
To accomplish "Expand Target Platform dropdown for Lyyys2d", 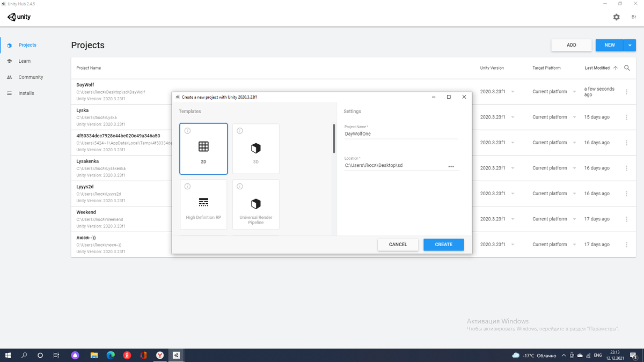I will click(x=575, y=194).
